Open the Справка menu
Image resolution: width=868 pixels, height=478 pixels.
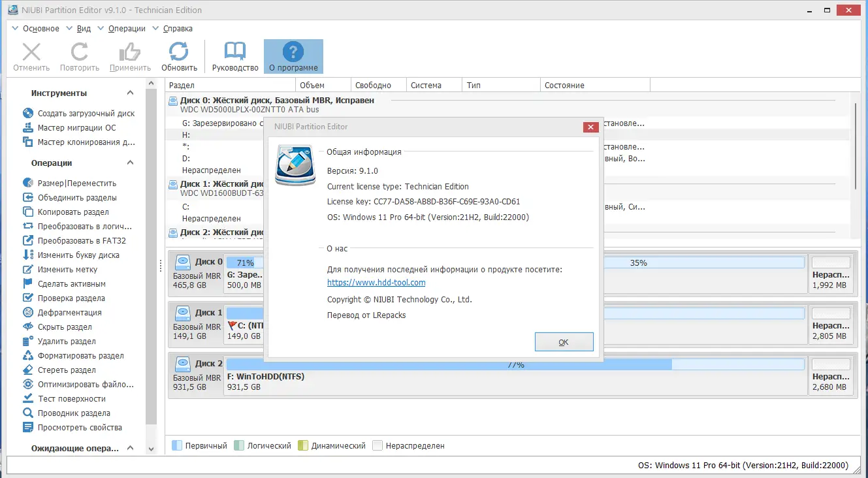pyautogui.click(x=176, y=28)
